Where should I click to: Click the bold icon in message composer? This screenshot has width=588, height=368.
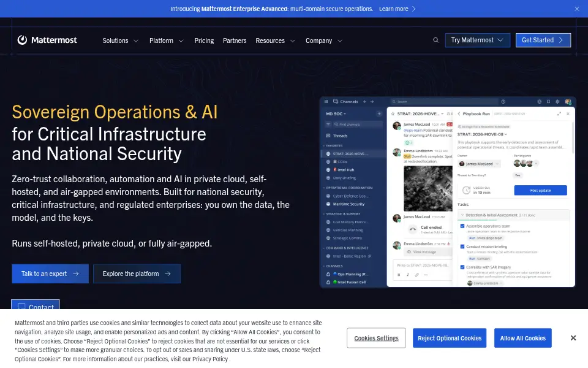coord(399,275)
